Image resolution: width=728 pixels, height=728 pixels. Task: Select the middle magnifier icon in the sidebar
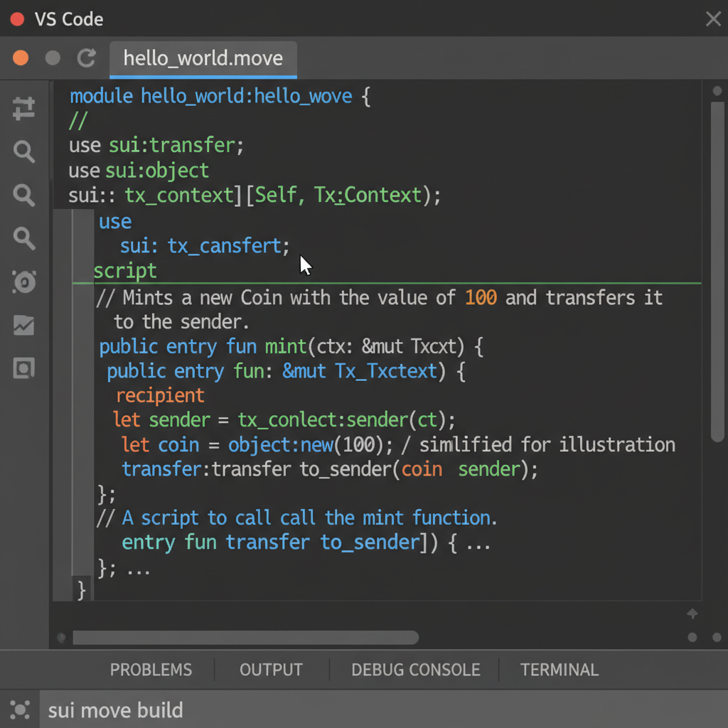(x=23, y=196)
